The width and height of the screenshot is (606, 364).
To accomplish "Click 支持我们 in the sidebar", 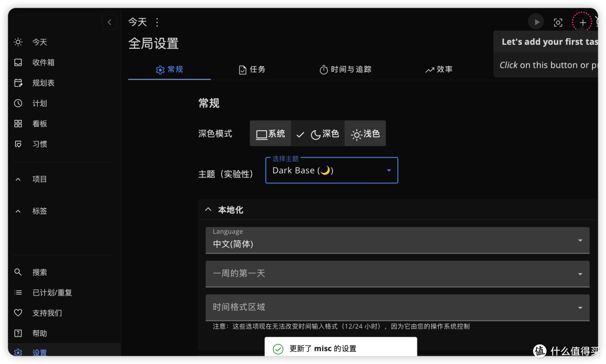I will pyautogui.click(x=47, y=313).
